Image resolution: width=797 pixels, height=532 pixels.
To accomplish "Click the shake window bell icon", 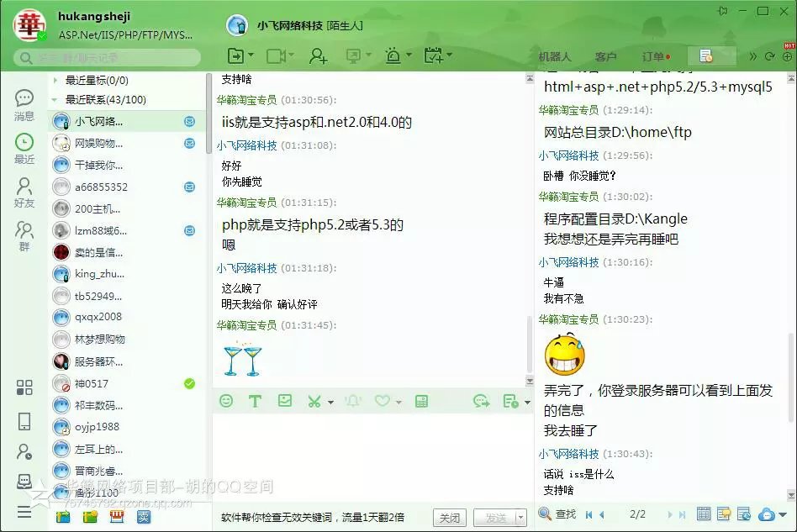I will click(x=353, y=402).
